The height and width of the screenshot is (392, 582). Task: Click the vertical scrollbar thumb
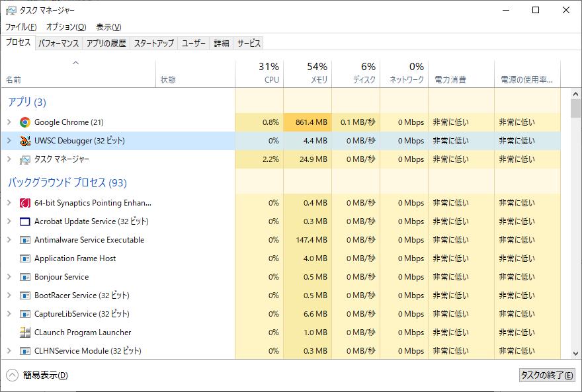point(575,108)
